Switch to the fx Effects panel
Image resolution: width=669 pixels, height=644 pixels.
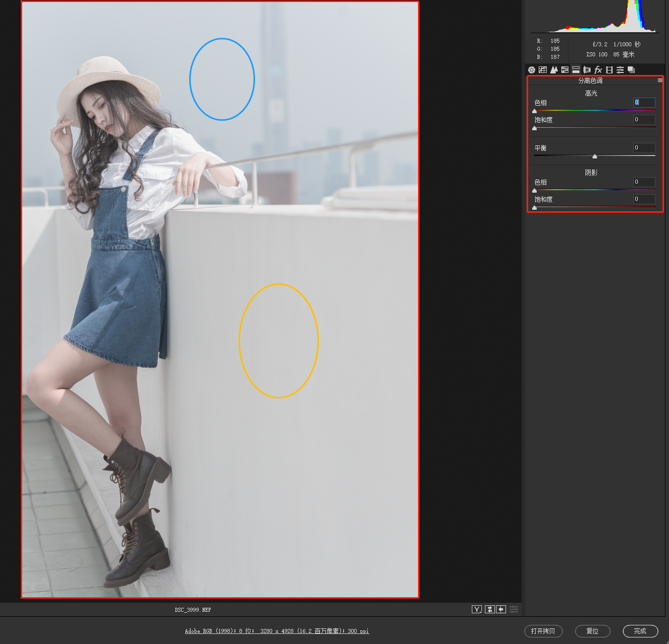(x=598, y=70)
